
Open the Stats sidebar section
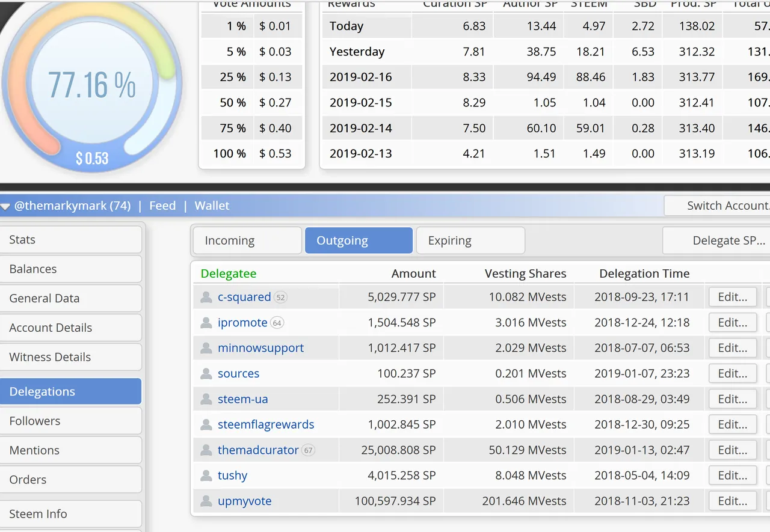[x=70, y=239]
